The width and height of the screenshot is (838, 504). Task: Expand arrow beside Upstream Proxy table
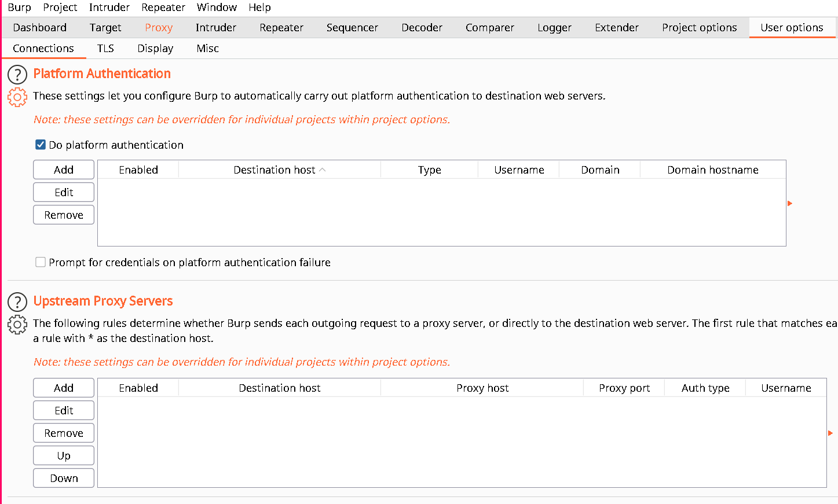[x=830, y=433]
